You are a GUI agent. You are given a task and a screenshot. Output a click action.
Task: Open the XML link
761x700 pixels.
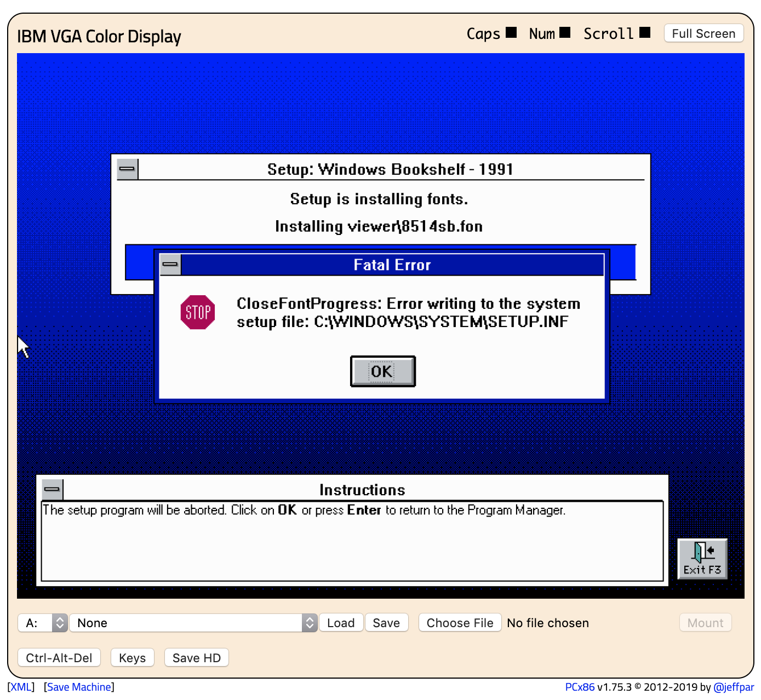pyautogui.click(x=21, y=686)
